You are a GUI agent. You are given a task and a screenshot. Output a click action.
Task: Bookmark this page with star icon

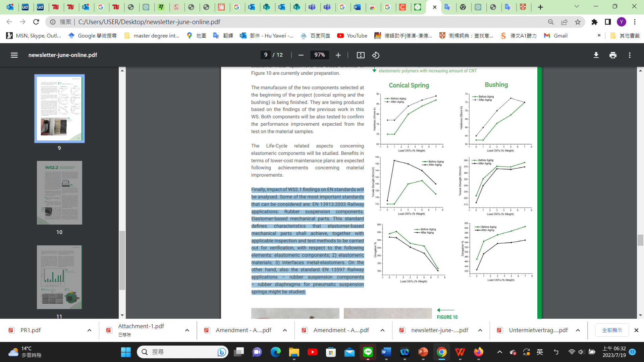[578, 22]
